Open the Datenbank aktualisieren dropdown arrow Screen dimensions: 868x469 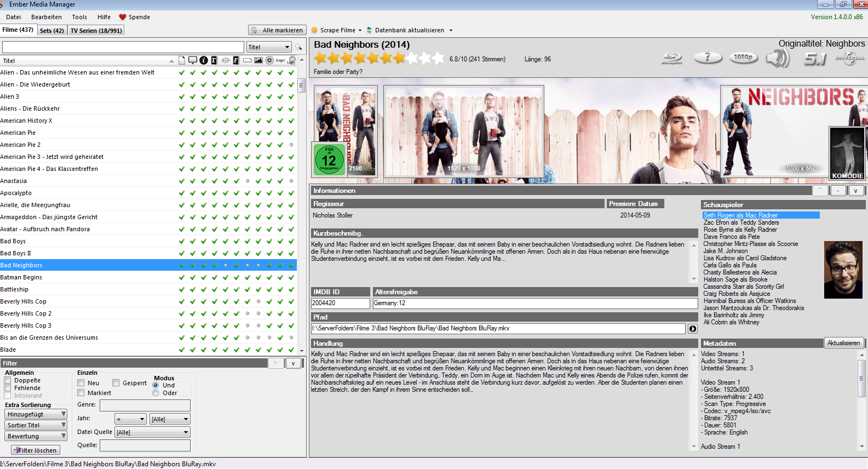click(451, 31)
